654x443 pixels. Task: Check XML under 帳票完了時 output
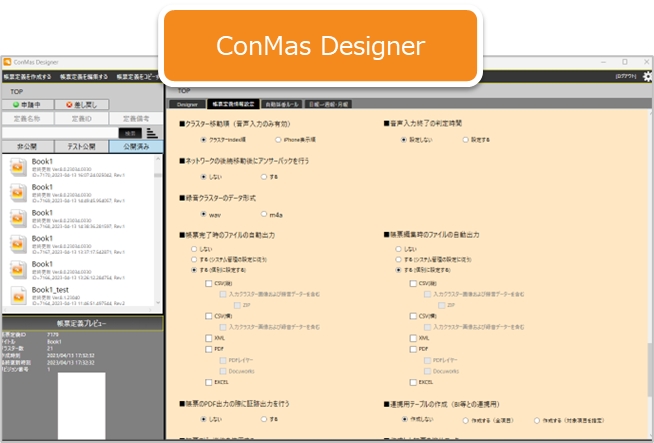[x=209, y=338]
